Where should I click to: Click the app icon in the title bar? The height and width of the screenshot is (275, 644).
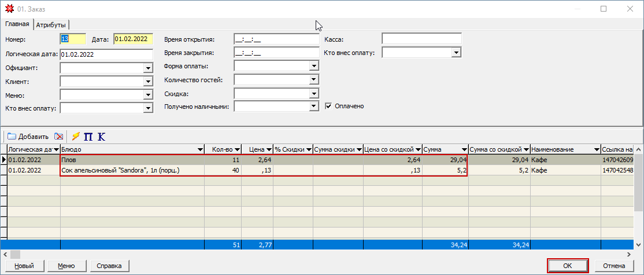(x=8, y=9)
